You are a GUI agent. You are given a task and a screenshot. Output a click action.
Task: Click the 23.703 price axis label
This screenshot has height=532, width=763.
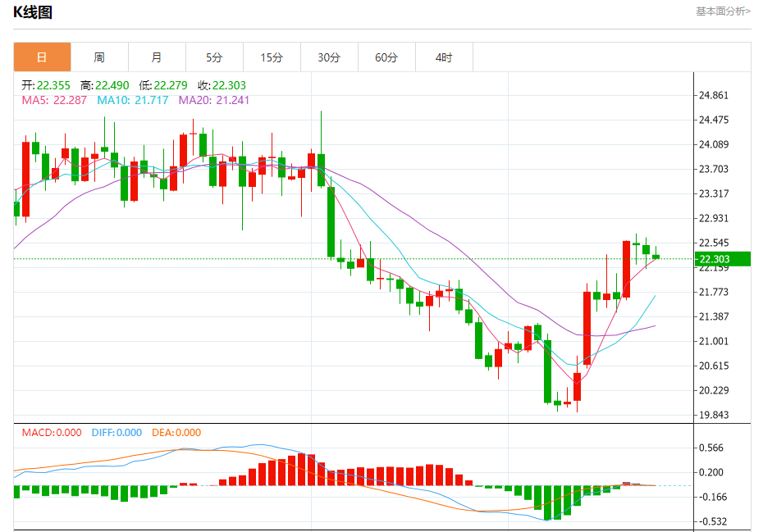(x=714, y=169)
